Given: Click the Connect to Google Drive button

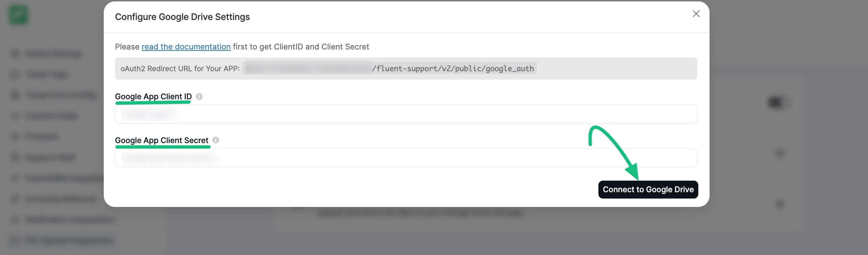Looking at the screenshot, I should [648, 189].
